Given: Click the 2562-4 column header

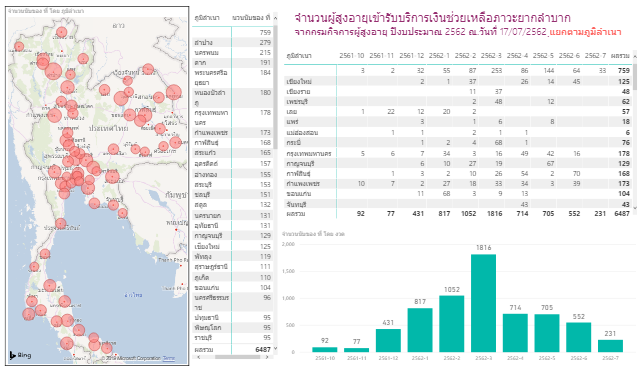Looking at the screenshot, I should pos(518,56).
